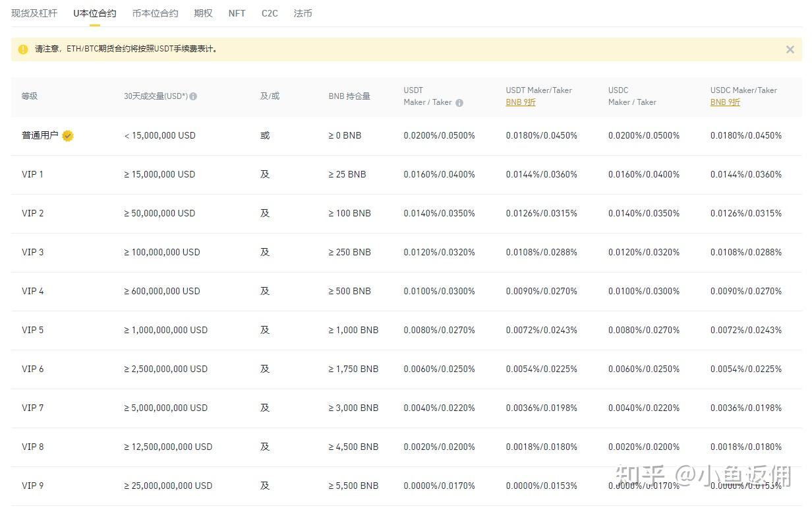Click the 普通用户 level label
Image resolution: width=812 pixels, height=508 pixels.
(40, 136)
